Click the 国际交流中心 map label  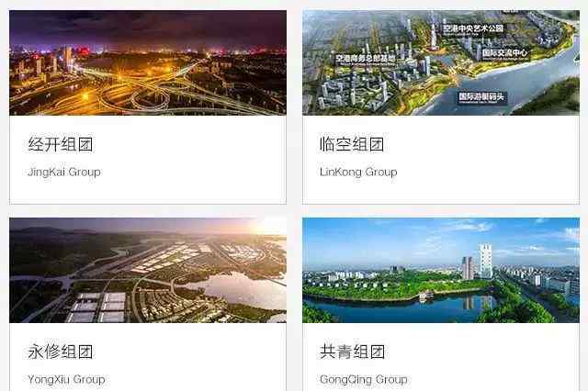pyautogui.click(x=504, y=53)
